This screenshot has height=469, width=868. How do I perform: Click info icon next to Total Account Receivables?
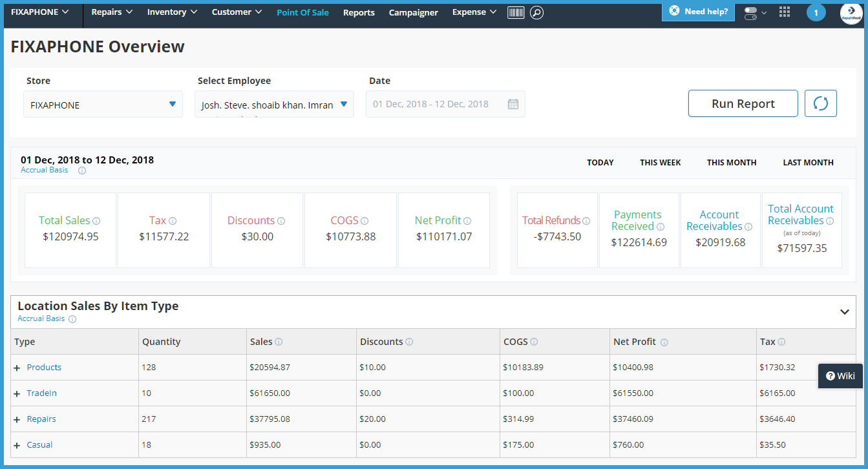830,221
